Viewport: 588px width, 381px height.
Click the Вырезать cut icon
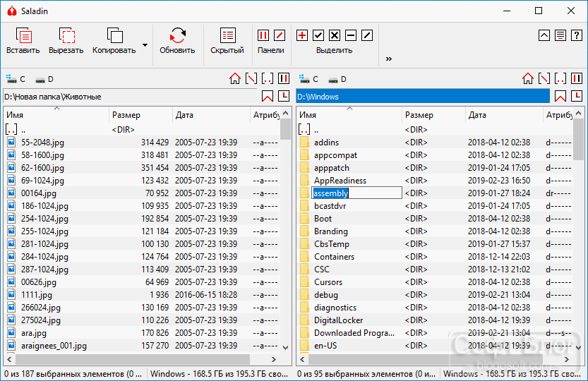[67, 35]
